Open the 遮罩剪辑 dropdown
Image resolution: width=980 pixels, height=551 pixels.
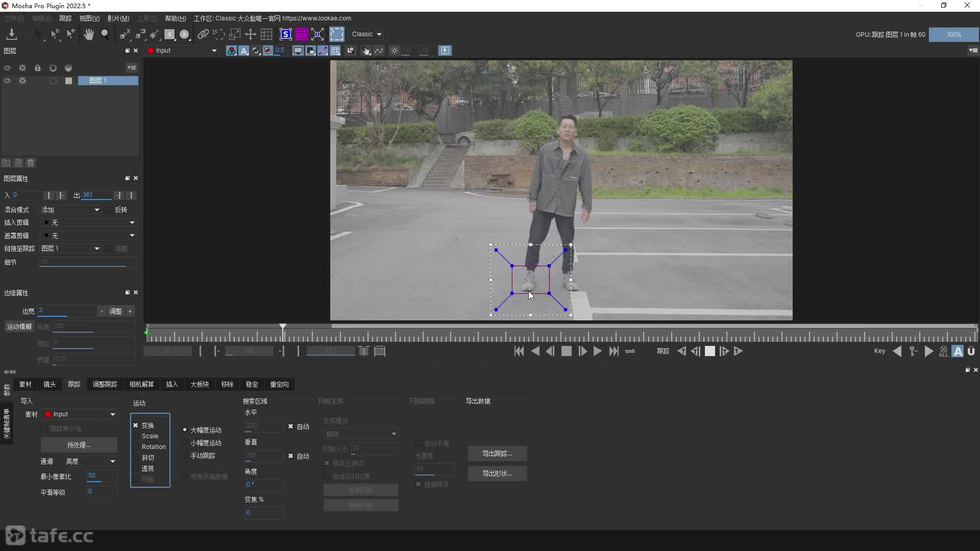click(88, 236)
